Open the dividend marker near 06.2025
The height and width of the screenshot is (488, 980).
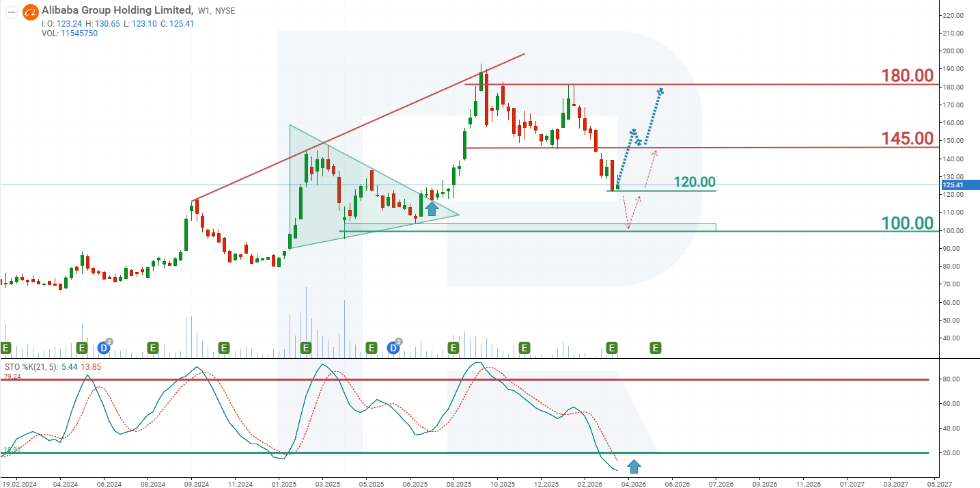click(394, 348)
